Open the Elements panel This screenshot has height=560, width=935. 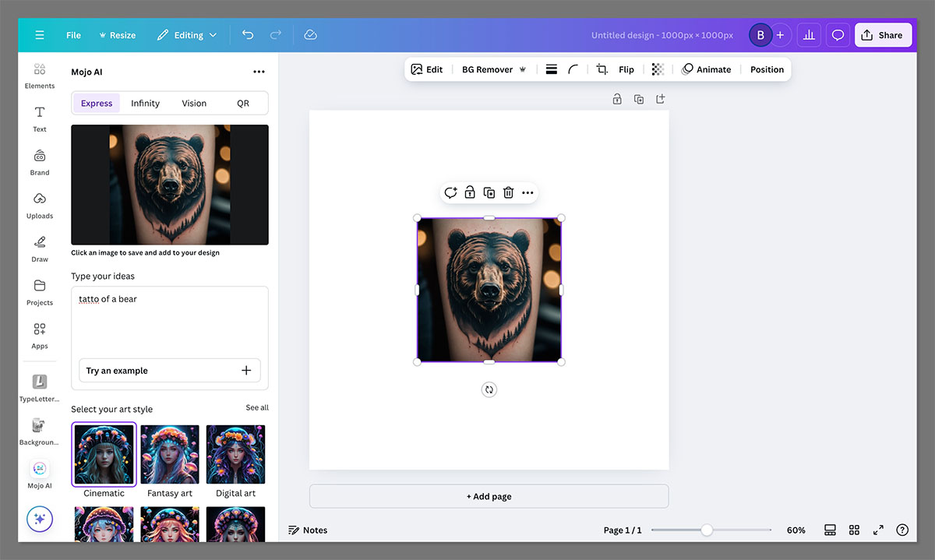click(39, 76)
